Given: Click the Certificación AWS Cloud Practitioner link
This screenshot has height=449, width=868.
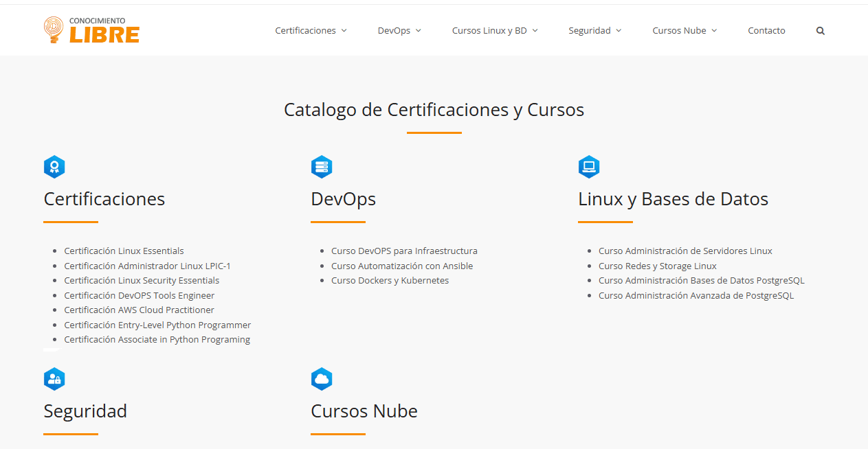Looking at the screenshot, I should (x=139, y=310).
